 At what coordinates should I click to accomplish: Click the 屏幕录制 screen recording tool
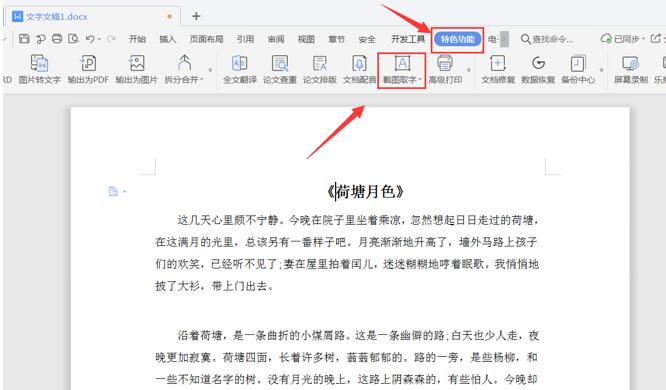(631, 69)
